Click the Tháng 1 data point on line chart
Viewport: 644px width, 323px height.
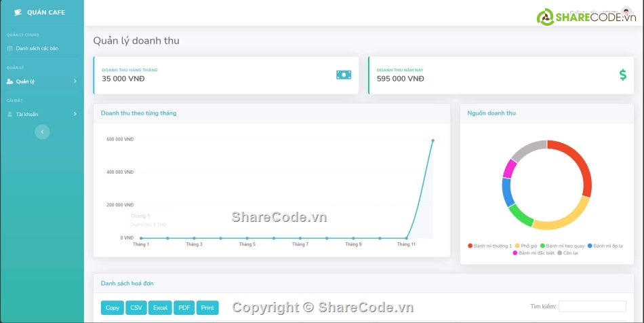pyautogui.click(x=141, y=238)
